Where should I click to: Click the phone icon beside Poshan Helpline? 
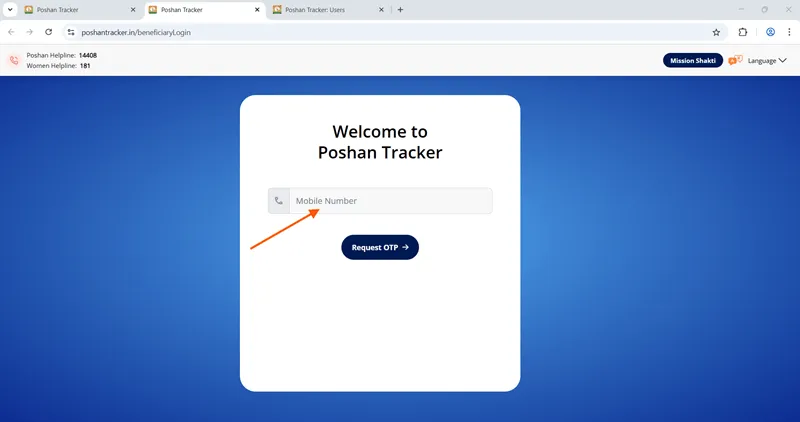(14, 60)
